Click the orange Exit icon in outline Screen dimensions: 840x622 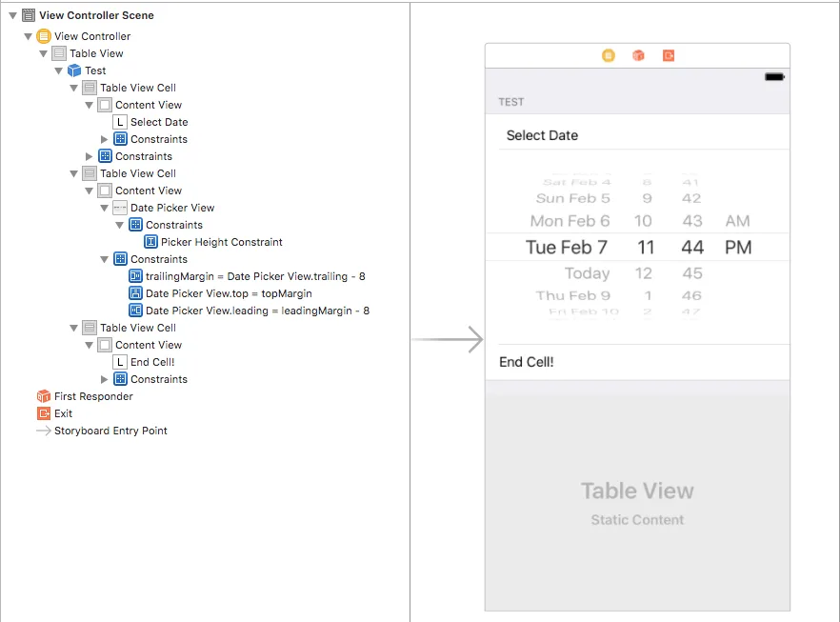43,413
